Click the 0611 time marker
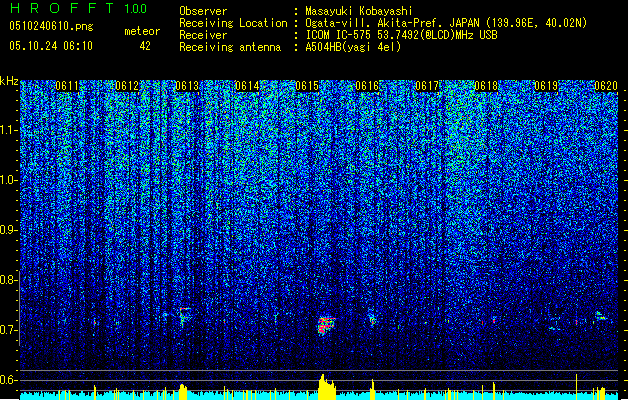629x400 pixels. pyautogui.click(x=67, y=86)
